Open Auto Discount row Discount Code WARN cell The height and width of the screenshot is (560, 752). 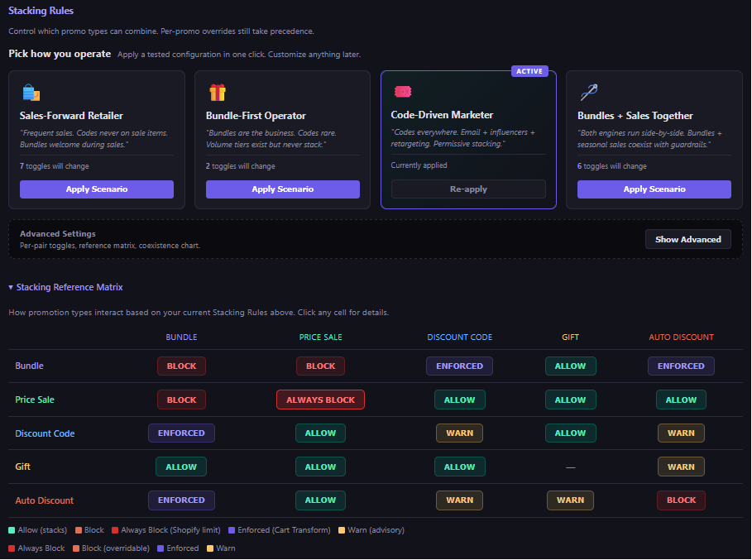click(459, 500)
